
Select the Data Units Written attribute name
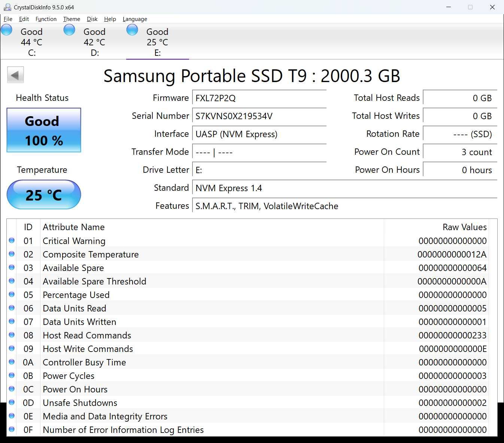(79, 322)
